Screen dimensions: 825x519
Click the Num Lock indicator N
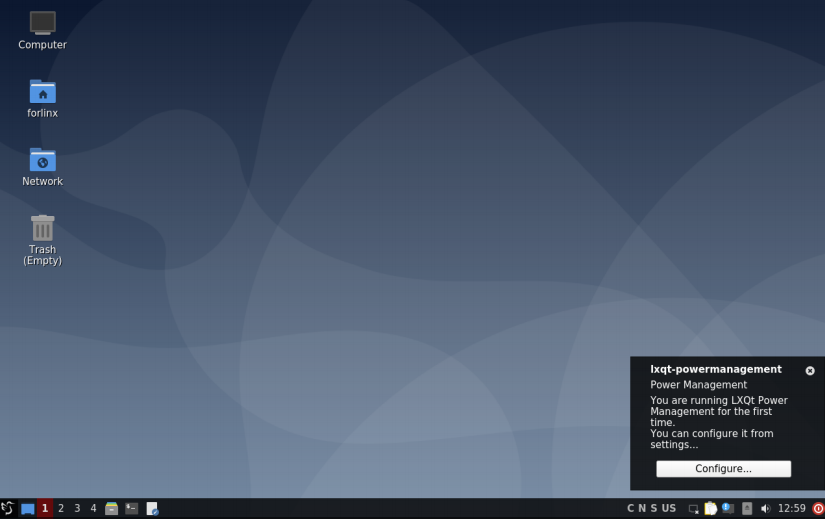pos(642,508)
